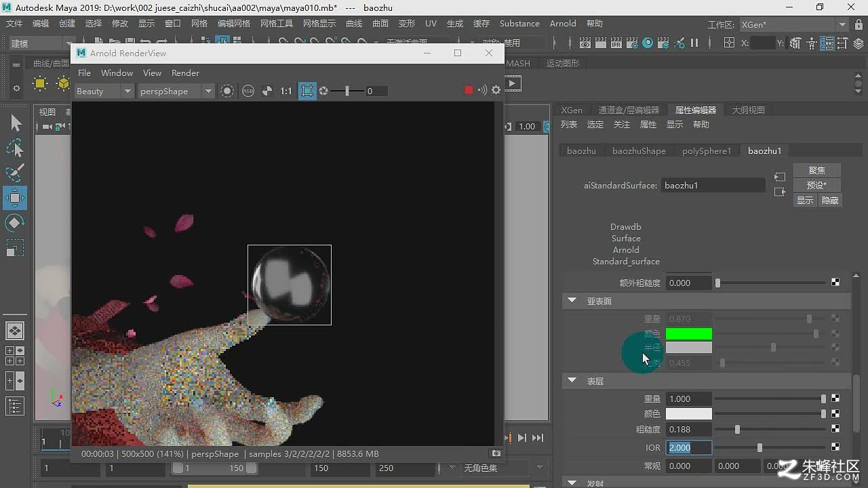Click the green 亚表面 颜色 swatch
The height and width of the screenshot is (488, 868).
pyautogui.click(x=689, y=333)
